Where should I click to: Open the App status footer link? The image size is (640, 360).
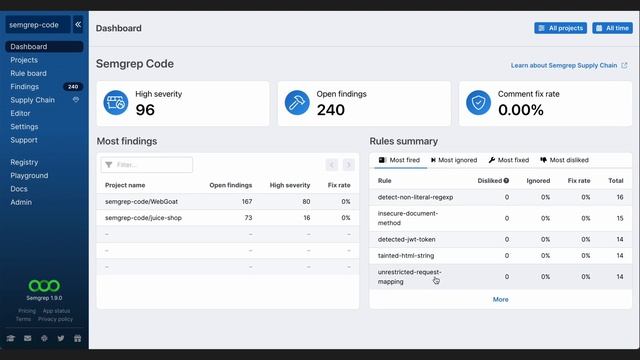pyautogui.click(x=56, y=311)
